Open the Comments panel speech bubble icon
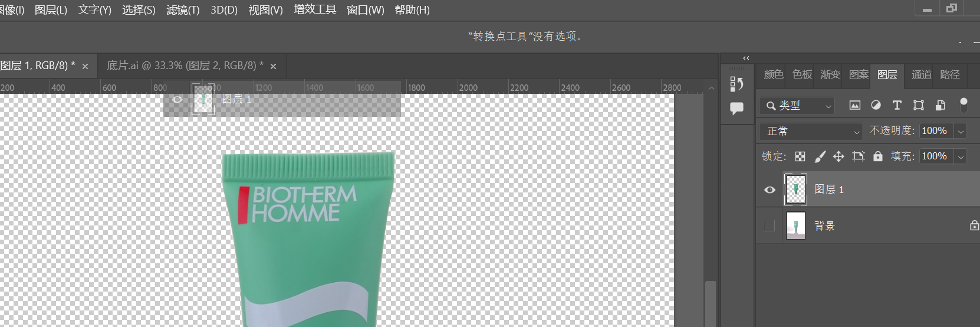Screen dimensions: 980x327 [x=736, y=109]
